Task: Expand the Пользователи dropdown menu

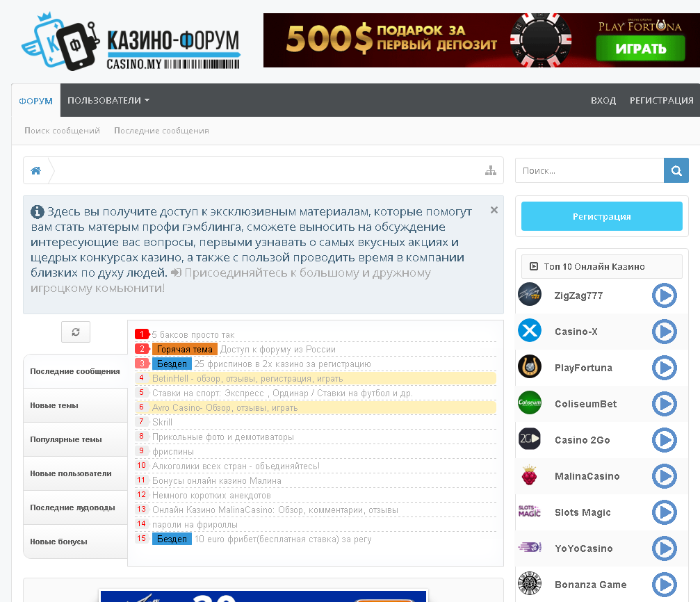Action: coord(108,101)
